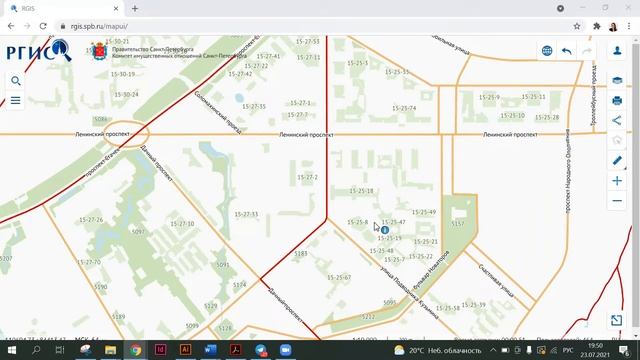Show hidden system tray icons
This screenshot has height=360, width=640.
click(493, 350)
